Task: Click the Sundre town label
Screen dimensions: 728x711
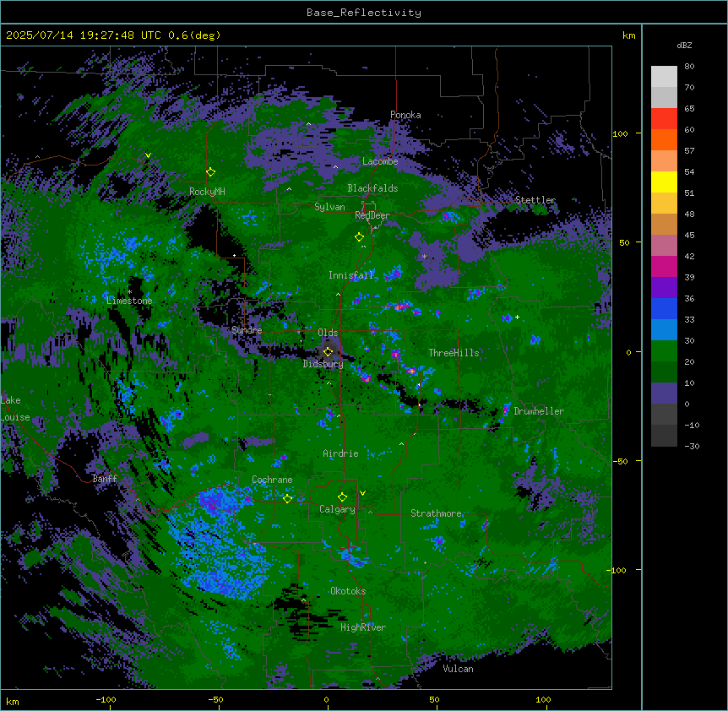Action: pyautogui.click(x=247, y=330)
